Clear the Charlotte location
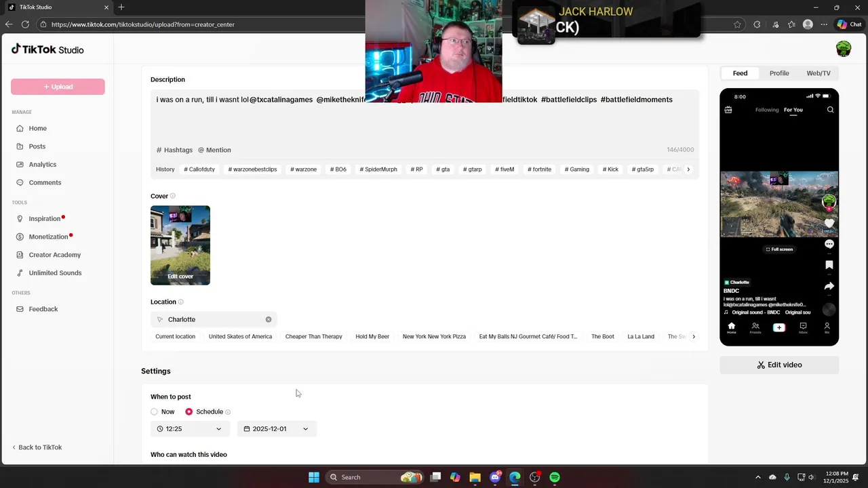The height and width of the screenshot is (488, 868). click(269, 319)
